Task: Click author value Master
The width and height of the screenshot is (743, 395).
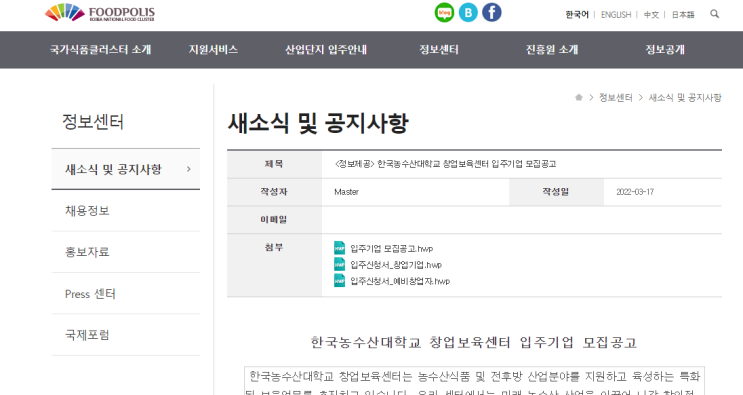Action: click(346, 192)
